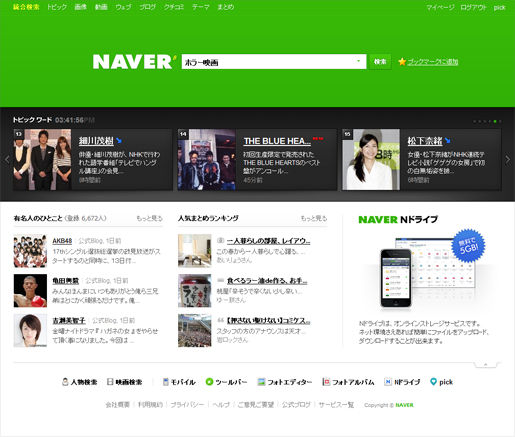This screenshot has height=437, width=515.
Task: Open the 細川茂樹 topic thumbnail
Action: pyautogui.click(x=42, y=160)
